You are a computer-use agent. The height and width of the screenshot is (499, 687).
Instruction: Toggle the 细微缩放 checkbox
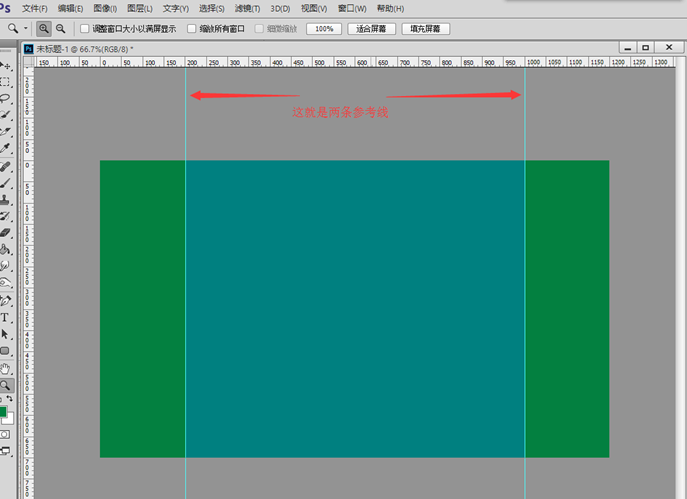coord(259,29)
